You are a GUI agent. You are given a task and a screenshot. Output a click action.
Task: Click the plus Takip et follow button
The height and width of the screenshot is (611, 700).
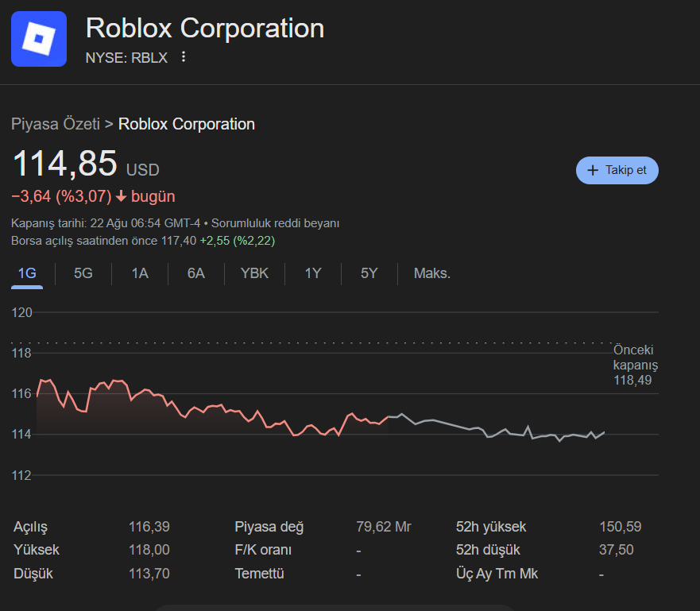617,170
